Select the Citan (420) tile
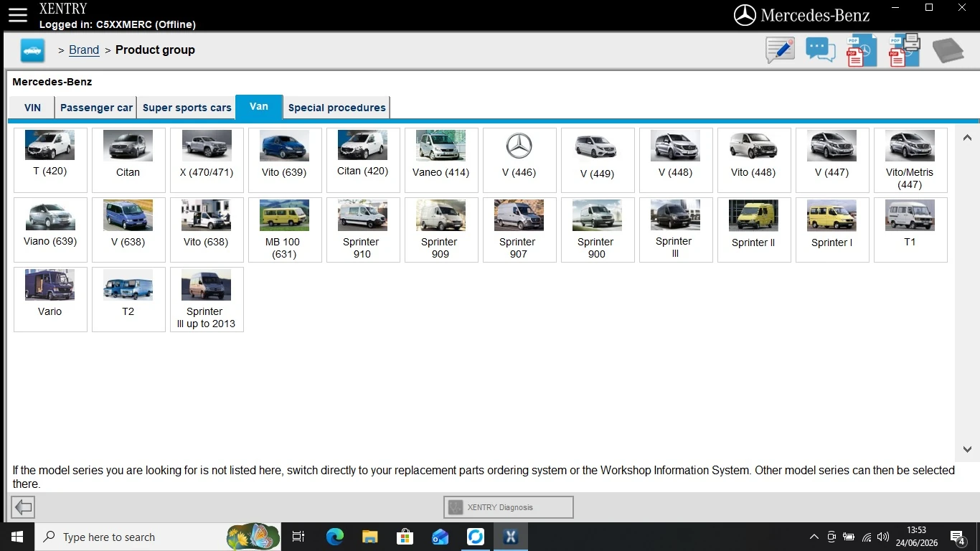The height and width of the screenshot is (551, 980). pos(363,160)
